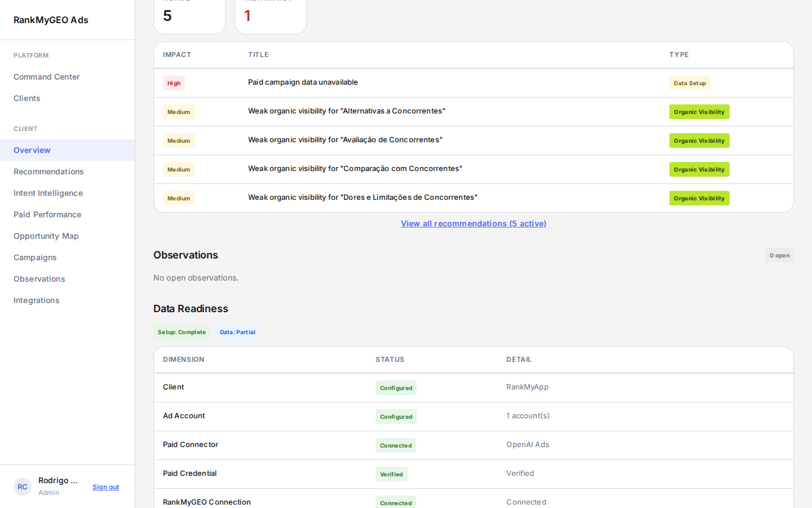
Task: Click the '1 account(s)' detail
Action: pyautogui.click(x=528, y=416)
